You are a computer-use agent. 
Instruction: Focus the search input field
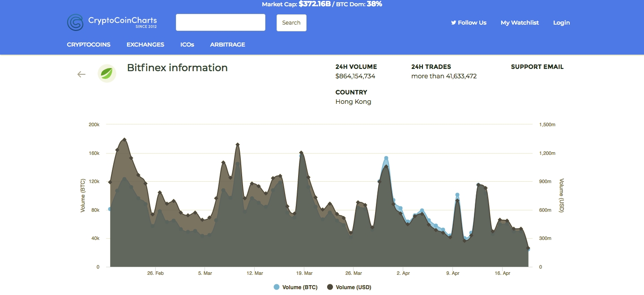tap(221, 22)
